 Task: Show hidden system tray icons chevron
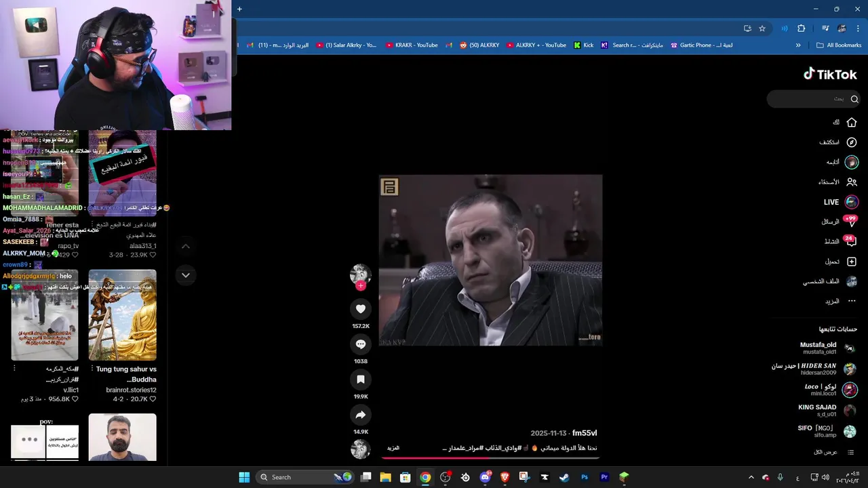[751, 477]
